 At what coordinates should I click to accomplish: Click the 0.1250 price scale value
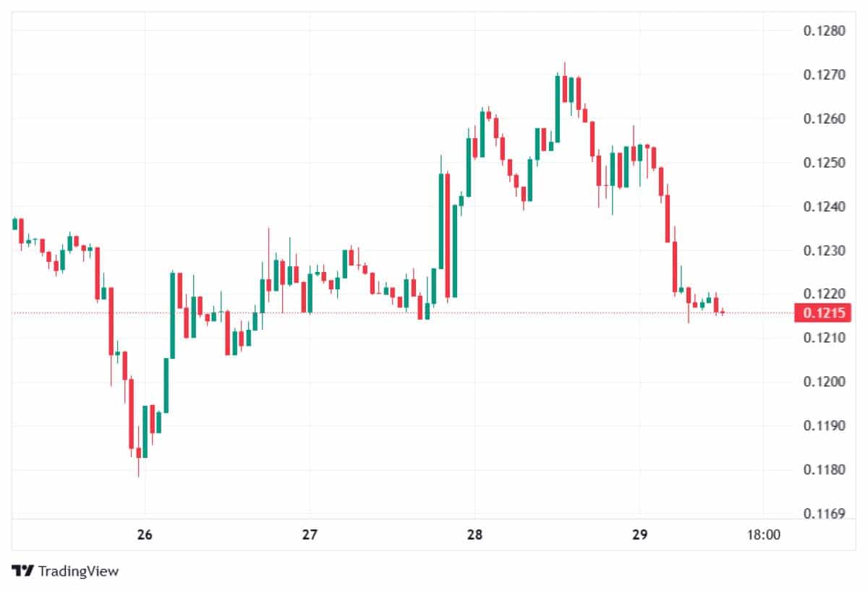pos(824,163)
